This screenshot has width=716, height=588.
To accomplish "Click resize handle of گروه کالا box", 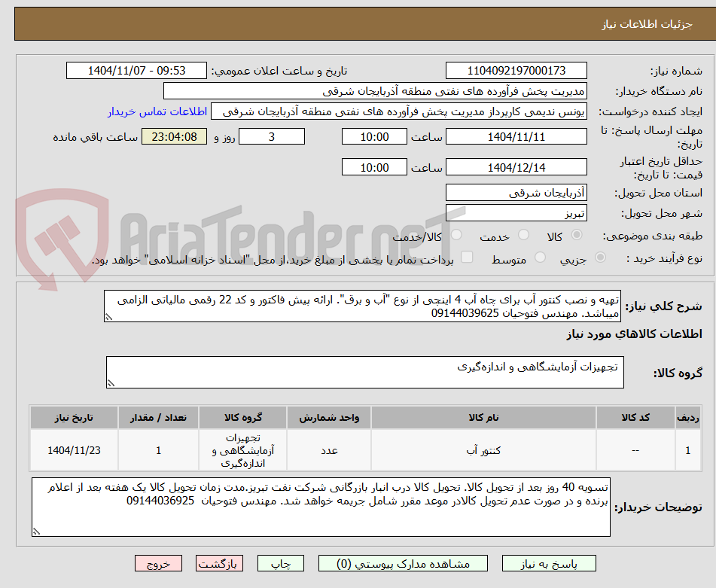I will [111, 383].
